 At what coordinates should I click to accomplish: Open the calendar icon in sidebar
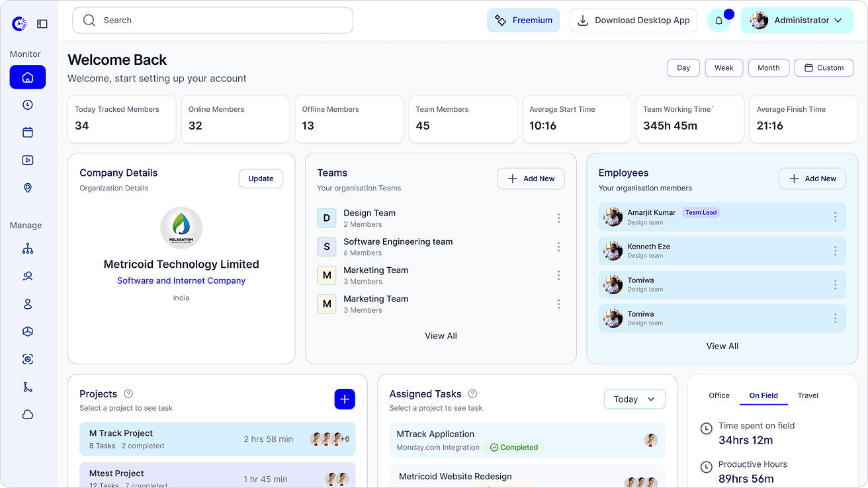[x=28, y=132]
